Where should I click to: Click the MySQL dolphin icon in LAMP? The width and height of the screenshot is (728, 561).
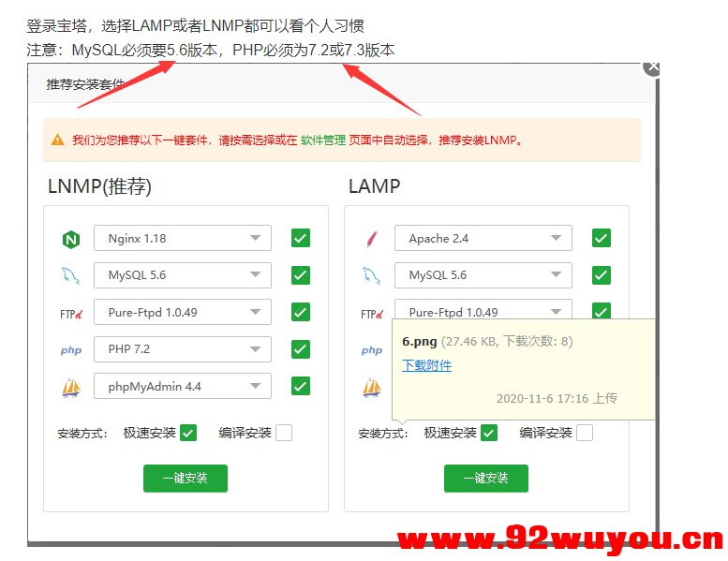pyautogui.click(x=371, y=275)
